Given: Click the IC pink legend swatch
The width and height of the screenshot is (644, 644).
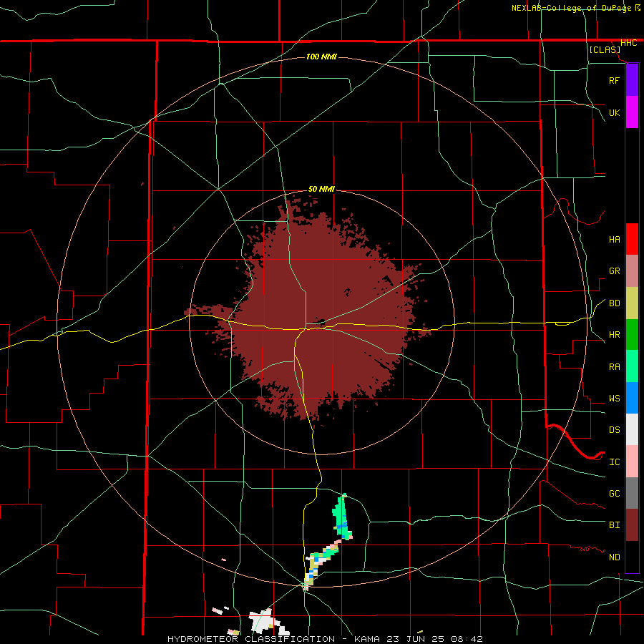Looking at the screenshot, I should point(632,462).
